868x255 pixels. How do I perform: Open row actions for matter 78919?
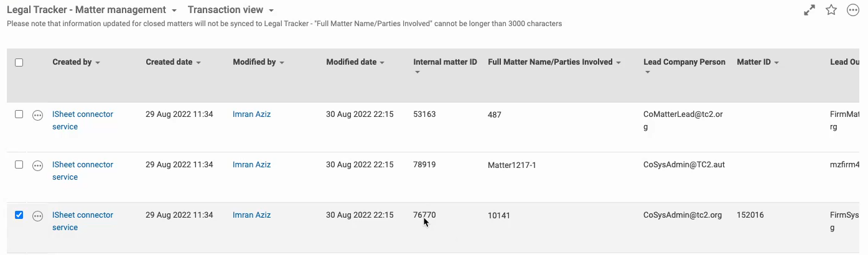[x=37, y=165]
